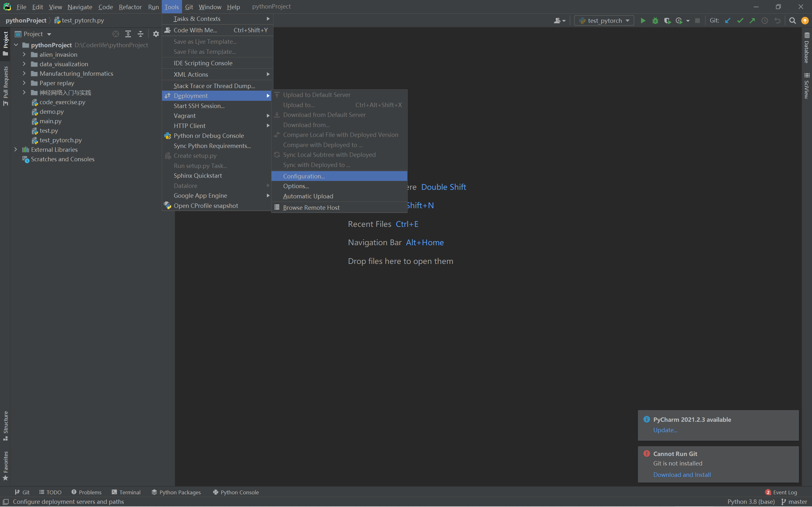
Task: Click the Run button in toolbar
Action: pyautogui.click(x=643, y=21)
